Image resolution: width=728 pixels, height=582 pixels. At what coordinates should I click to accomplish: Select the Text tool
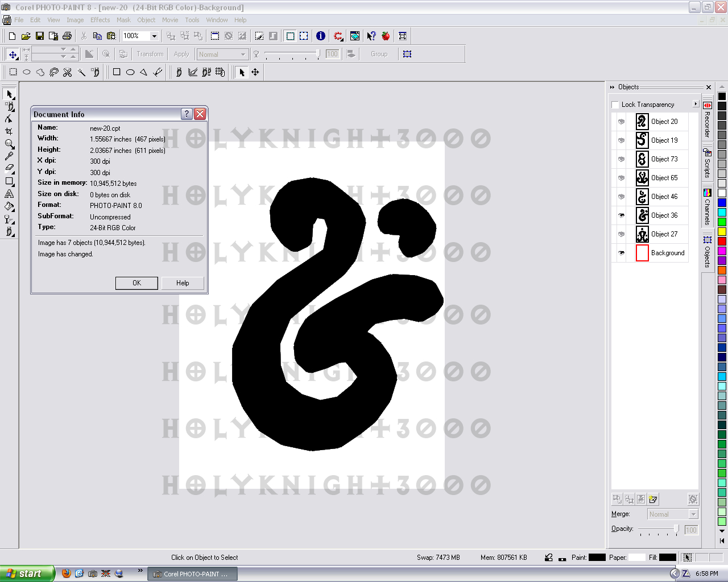tap(9, 194)
